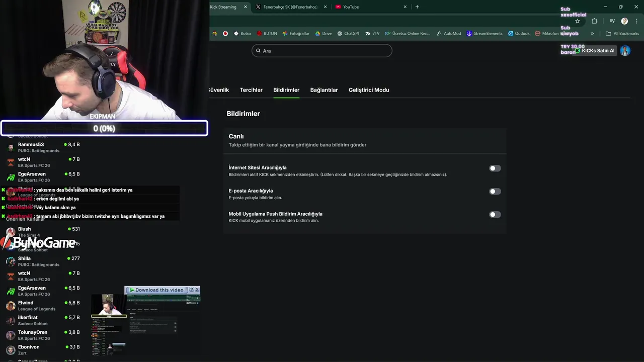Screen dimensions: 644x362
Task: Open ilkerfirat channel avatar in sidebar
Action: (x=11, y=320)
